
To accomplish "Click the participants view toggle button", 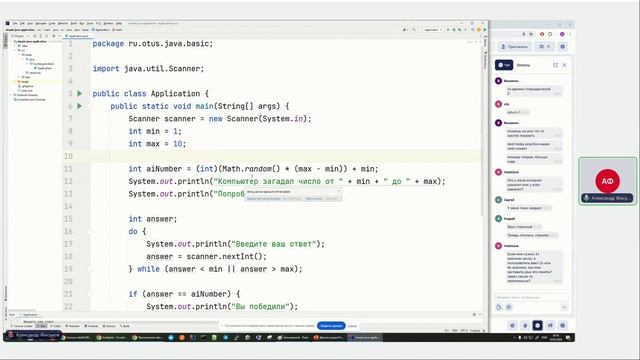I will [x=544, y=47].
